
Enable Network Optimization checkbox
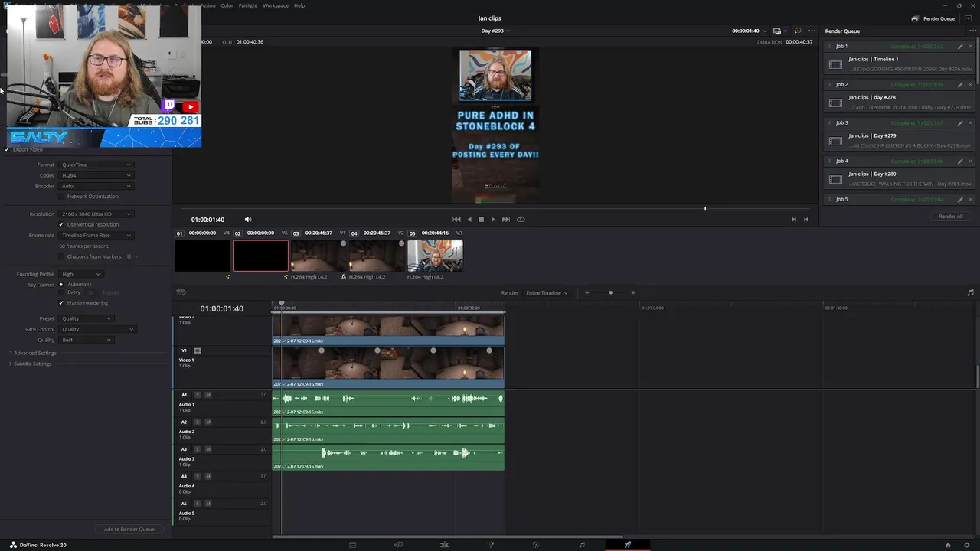(x=61, y=197)
